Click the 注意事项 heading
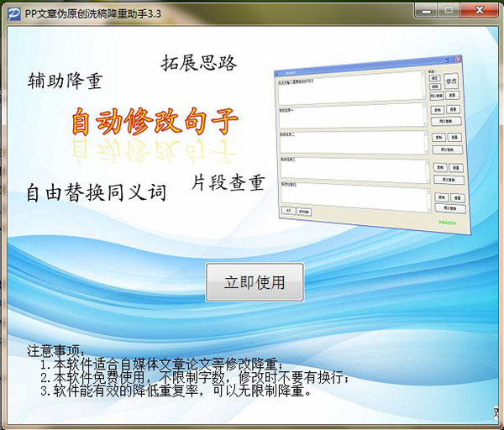 [56, 350]
